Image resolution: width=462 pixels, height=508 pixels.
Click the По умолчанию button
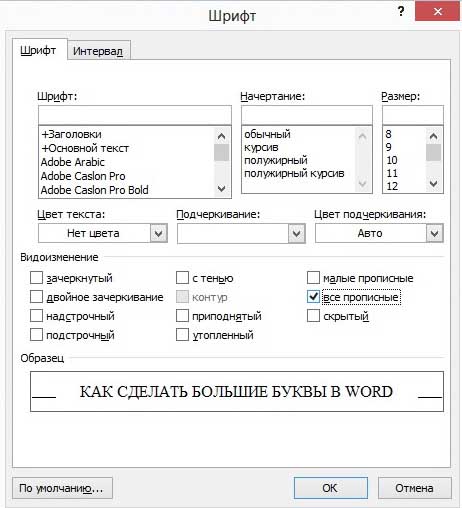(x=62, y=488)
